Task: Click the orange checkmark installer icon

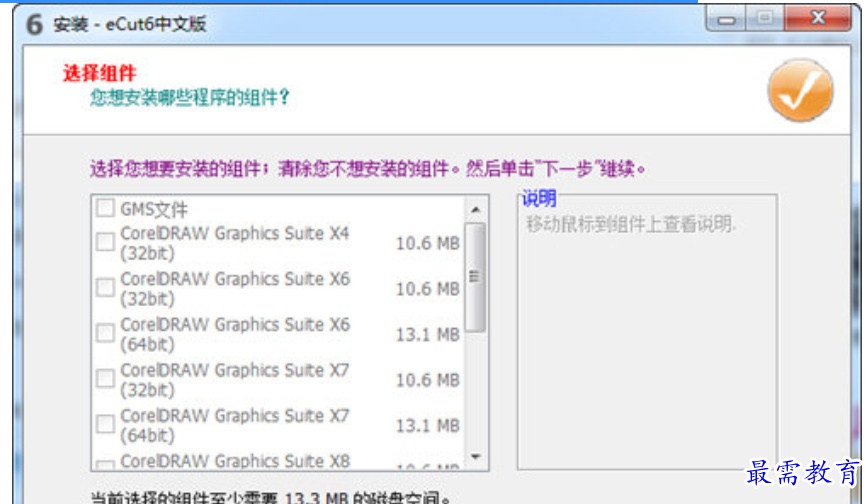Action: 800,90
